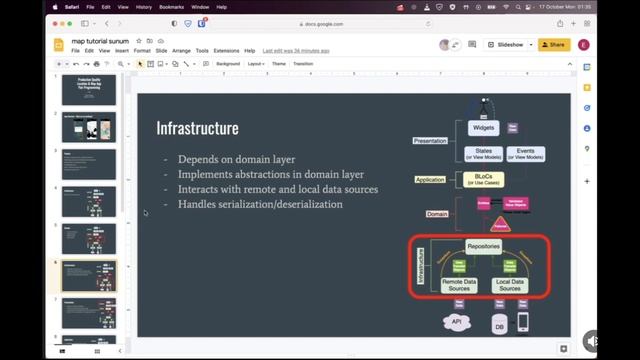Activate the paint format tool

click(x=107, y=64)
